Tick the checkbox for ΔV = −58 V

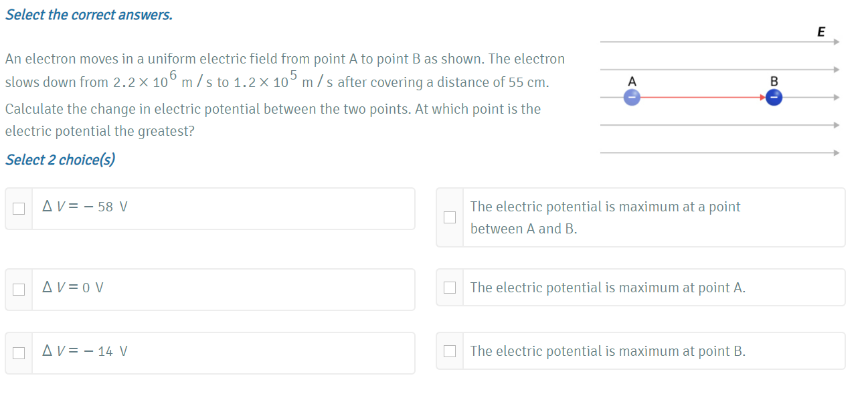(x=19, y=209)
